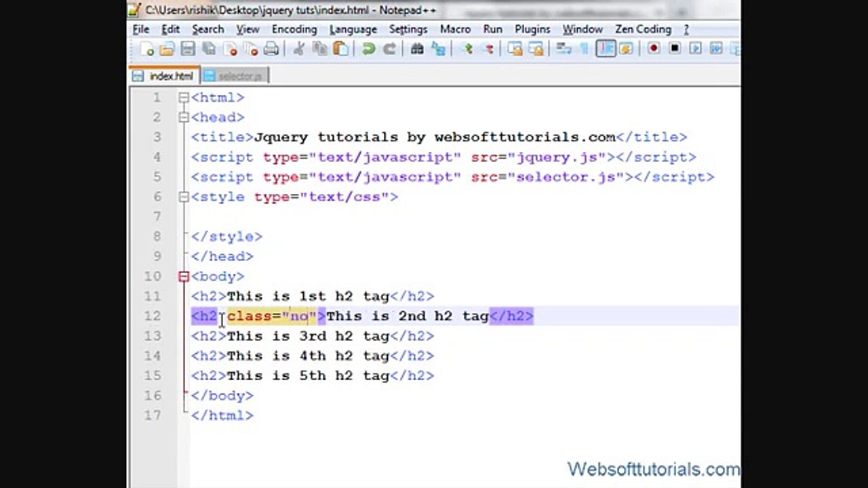Click the text "This is 1st h2 tag"

(308, 296)
